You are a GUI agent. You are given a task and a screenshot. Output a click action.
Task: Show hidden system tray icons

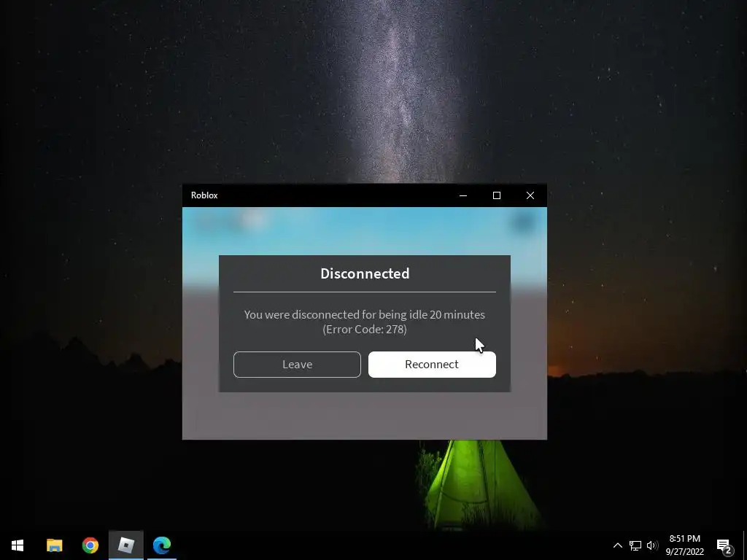pyautogui.click(x=617, y=545)
